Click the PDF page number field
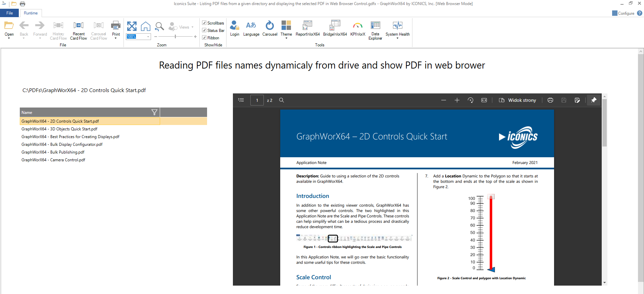Viewport: 644px width, 294px height. click(257, 100)
